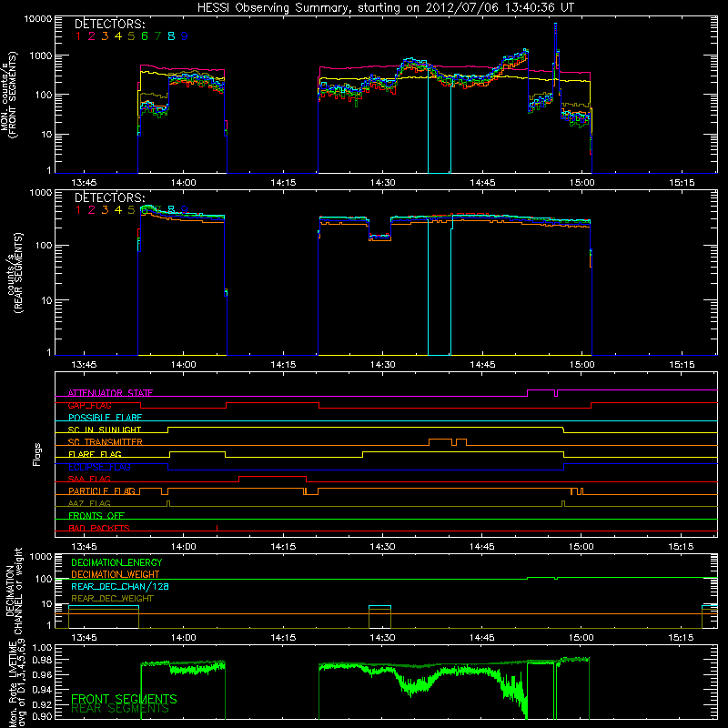Click the ATTENUATOR_STATE flag label
The height and width of the screenshot is (728, 728).
click(x=110, y=393)
